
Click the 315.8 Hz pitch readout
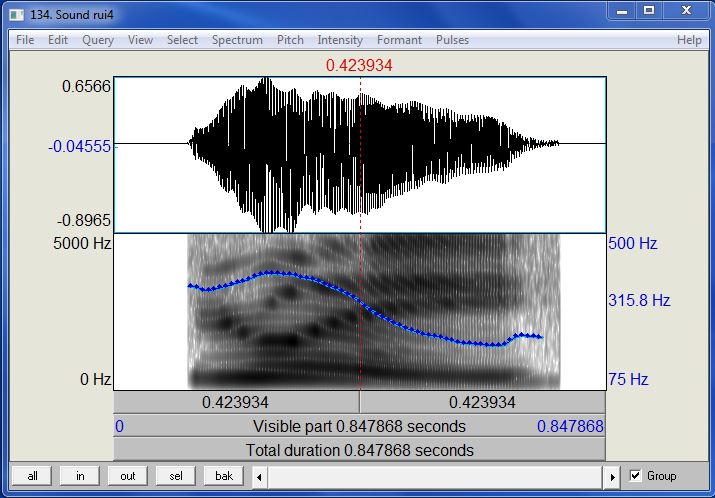tap(639, 301)
